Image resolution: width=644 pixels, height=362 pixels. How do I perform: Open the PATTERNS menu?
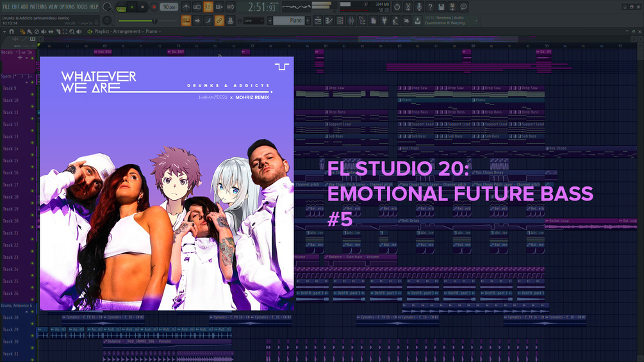coord(38,7)
